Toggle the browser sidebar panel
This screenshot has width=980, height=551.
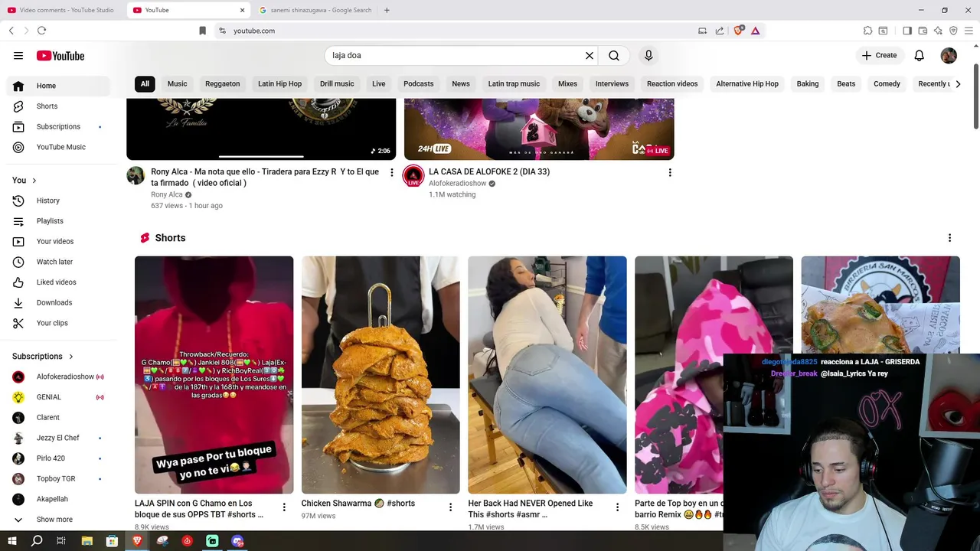(x=907, y=31)
